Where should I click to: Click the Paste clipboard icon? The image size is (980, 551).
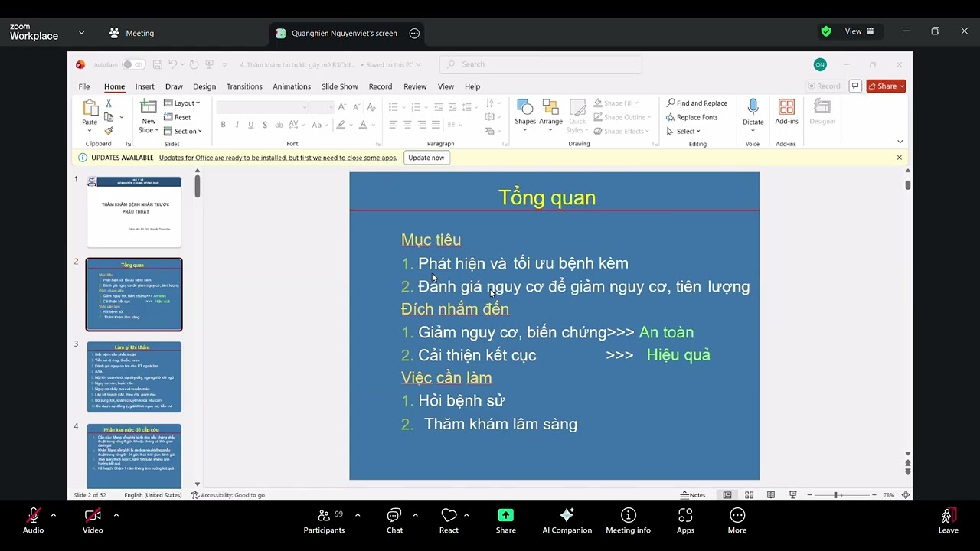[x=90, y=108]
